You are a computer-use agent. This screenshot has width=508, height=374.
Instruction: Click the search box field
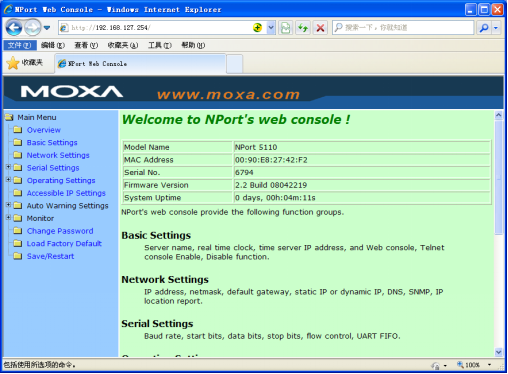coord(403,28)
